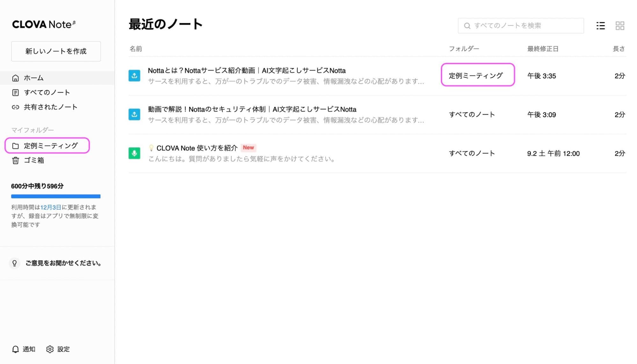Open 設定 settings
Viewport: 637px width, 364px height.
63,349
